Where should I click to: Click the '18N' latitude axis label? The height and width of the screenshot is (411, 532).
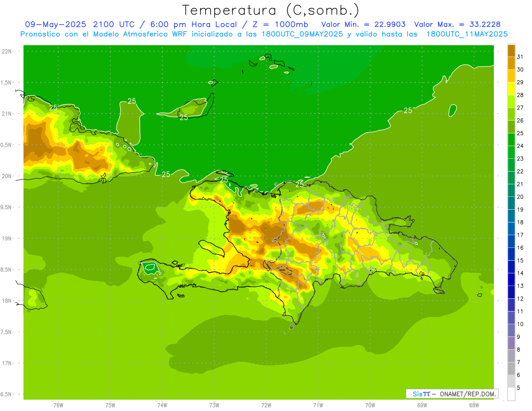click(8, 301)
